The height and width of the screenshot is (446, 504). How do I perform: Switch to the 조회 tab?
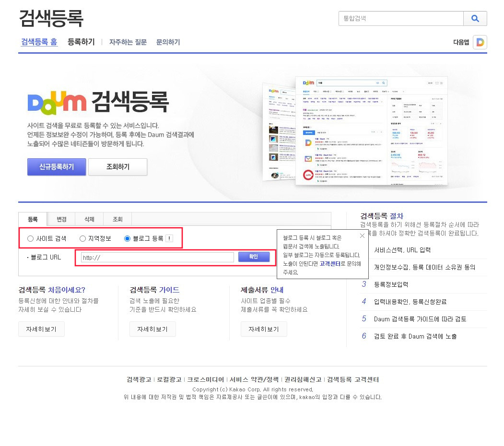(x=117, y=219)
